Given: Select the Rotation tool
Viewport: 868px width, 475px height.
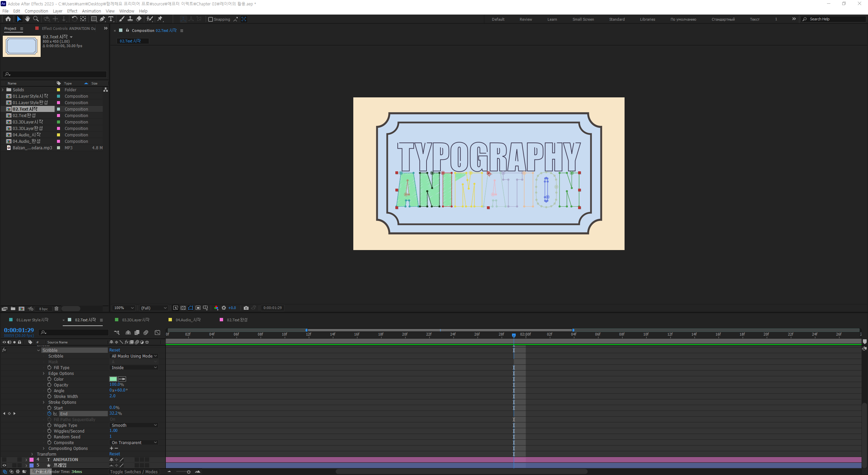Looking at the screenshot, I should click(74, 19).
